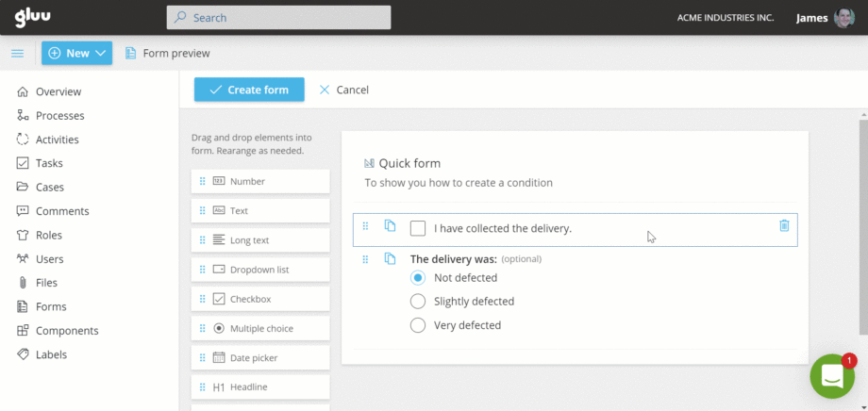This screenshot has height=411, width=868.
Task: Click the drag handle of the Number element
Action: pos(202,181)
